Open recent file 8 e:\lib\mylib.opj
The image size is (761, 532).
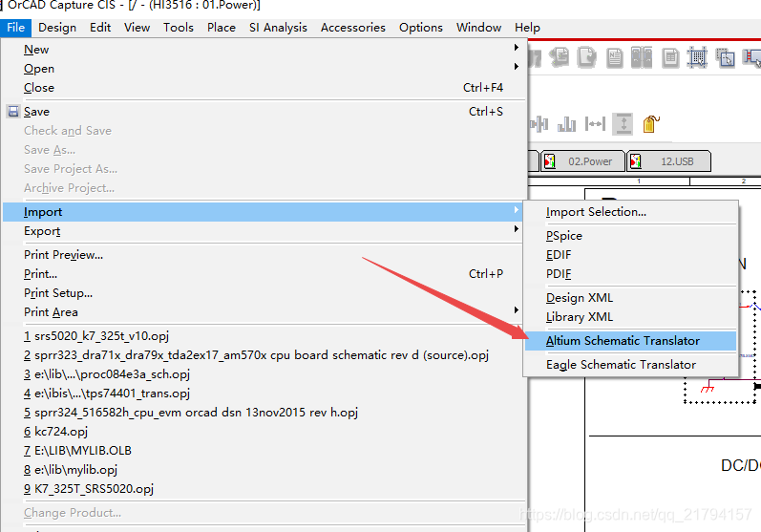pos(264,470)
